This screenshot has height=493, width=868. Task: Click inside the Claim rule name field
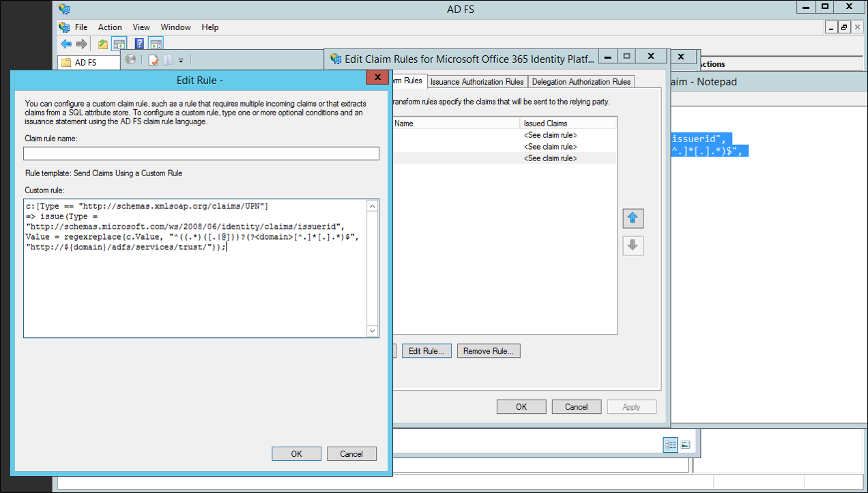tap(201, 153)
